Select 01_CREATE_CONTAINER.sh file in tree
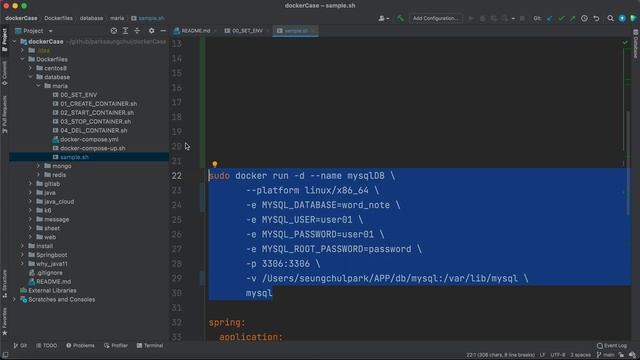The width and height of the screenshot is (640, 360). pyautogui.click(x=98, y=104)
